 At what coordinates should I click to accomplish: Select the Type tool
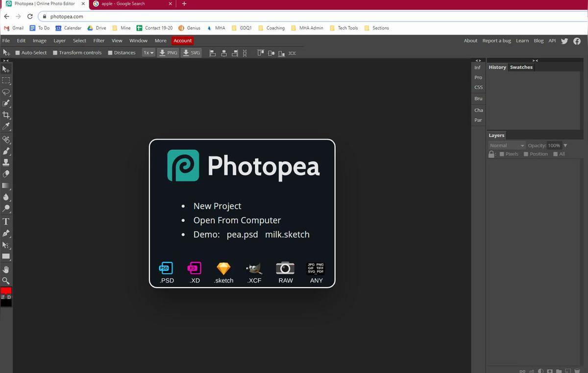click(6, 222)
